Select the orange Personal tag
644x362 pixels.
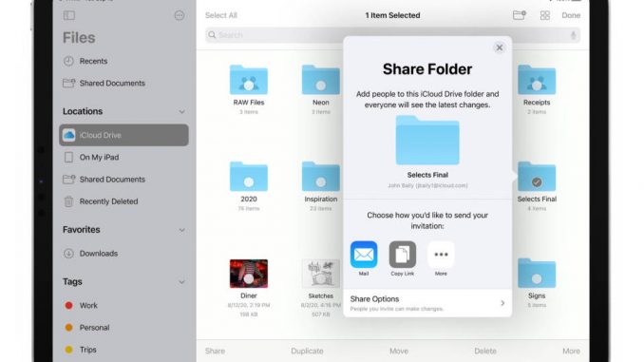87,328
